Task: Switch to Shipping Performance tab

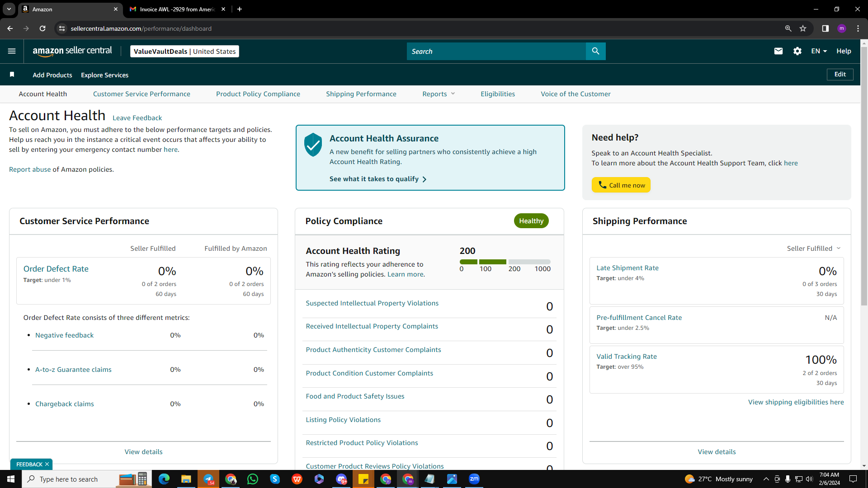Action: (361, 94)
